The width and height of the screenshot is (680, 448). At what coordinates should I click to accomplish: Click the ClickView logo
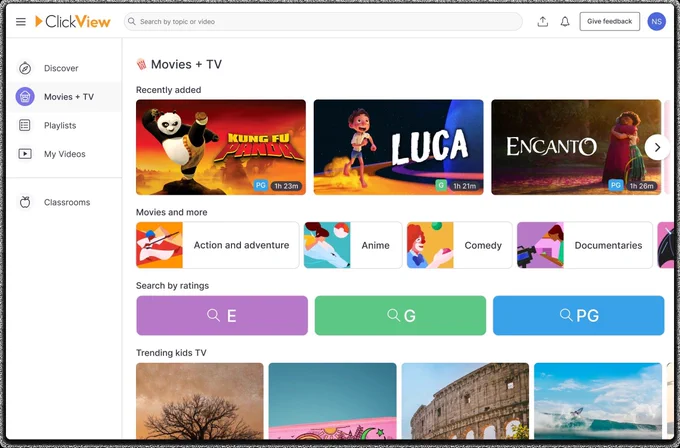pyautogui.click(x=73, y=21)
